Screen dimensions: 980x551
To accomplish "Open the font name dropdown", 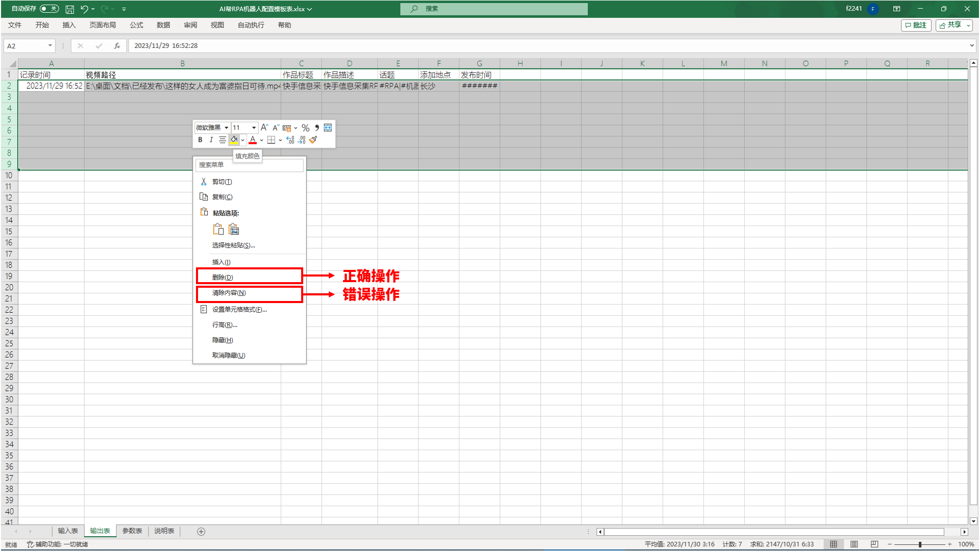I will pyautogui.click(x=227, y=128).
